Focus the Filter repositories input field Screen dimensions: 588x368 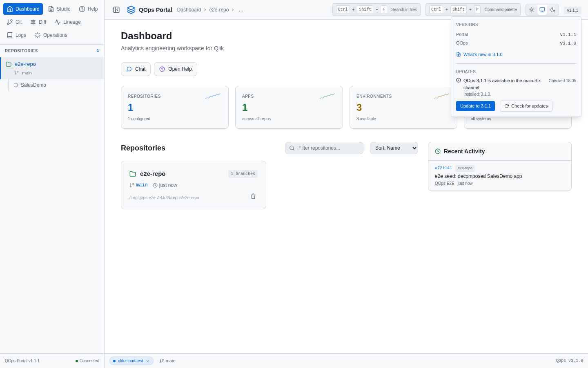click(324, 148)
